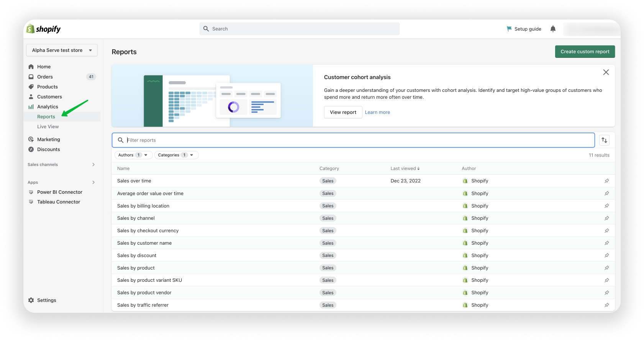Click the Create custom report button

[x=585, y=52]
